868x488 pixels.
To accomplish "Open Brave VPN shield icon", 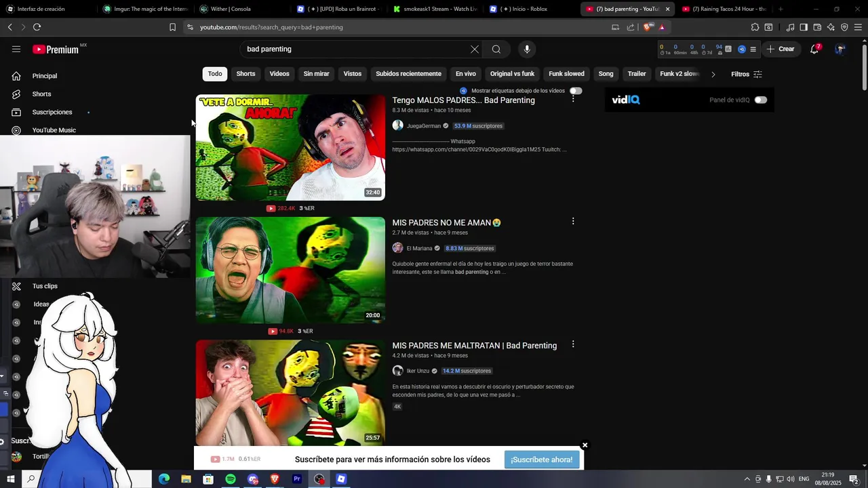I will click(x=844, y=27).
